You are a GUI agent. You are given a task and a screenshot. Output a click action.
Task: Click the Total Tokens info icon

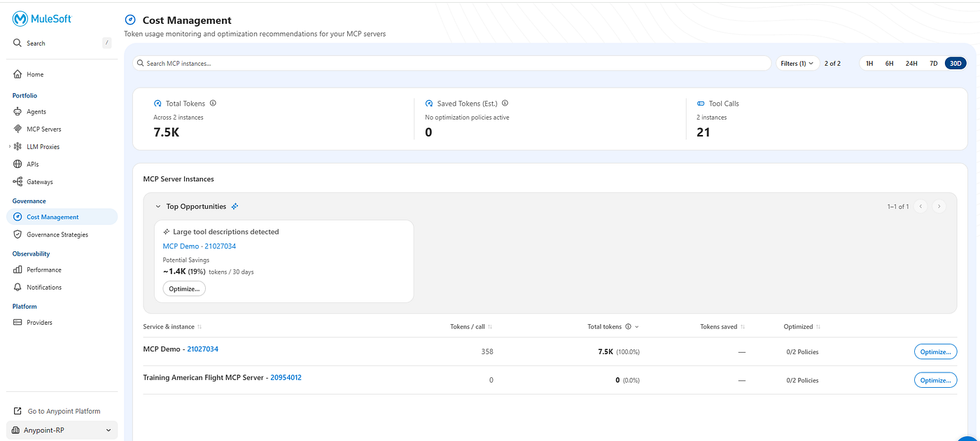[x=213, y=103]
